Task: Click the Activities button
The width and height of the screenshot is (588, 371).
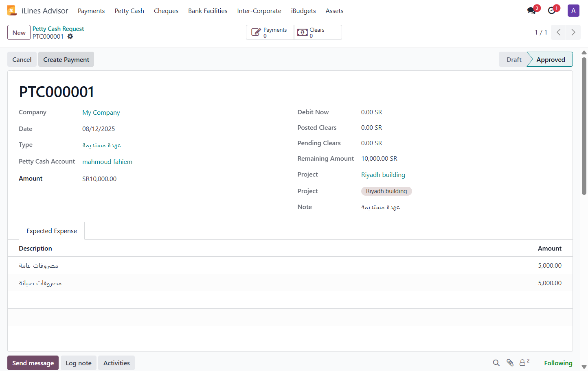Action: (x=116, y=363)
